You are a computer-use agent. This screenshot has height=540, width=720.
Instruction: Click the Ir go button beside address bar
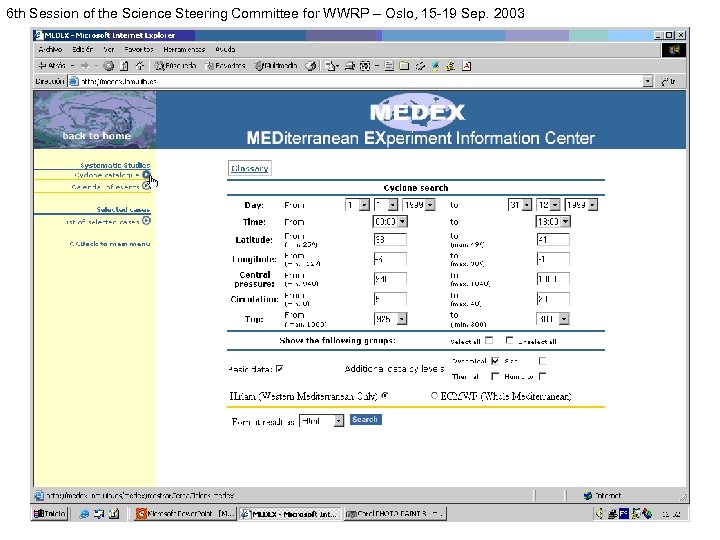point(668,81)
